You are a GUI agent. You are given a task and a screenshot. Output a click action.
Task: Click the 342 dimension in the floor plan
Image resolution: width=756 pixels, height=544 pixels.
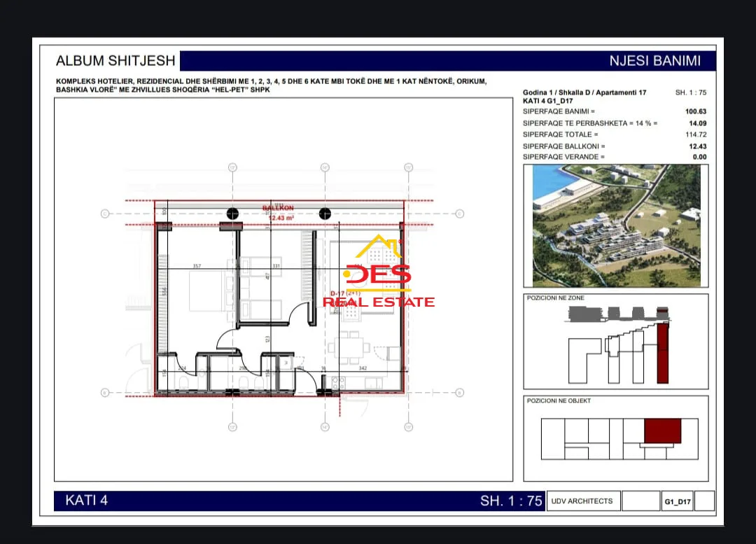pos(363,368)
